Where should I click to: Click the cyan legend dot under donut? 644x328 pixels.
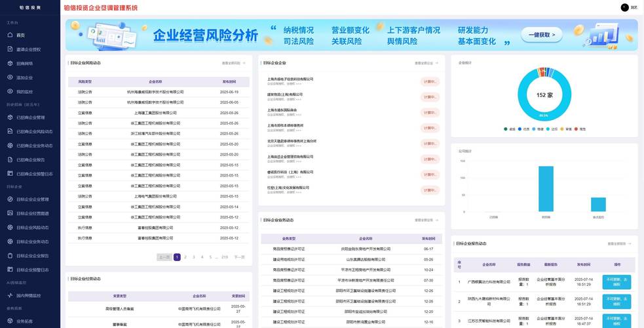[548, 129]
